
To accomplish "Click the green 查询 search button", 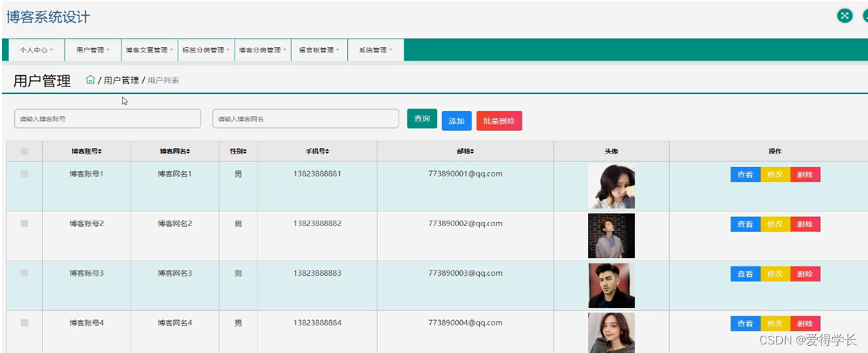I will point(422,118).
